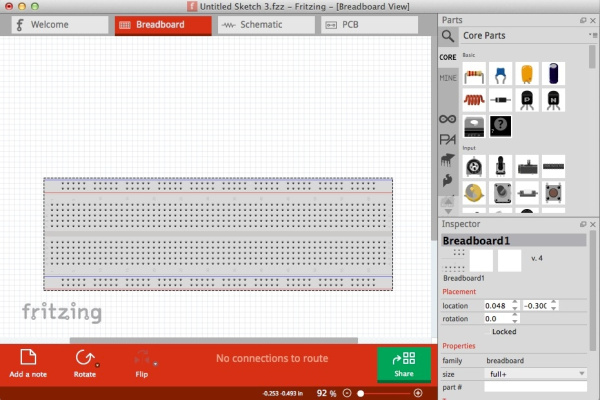
Task: Open the Arduino parts bin infinity icon
Action: pyautogui.click(x=448, y=119)
